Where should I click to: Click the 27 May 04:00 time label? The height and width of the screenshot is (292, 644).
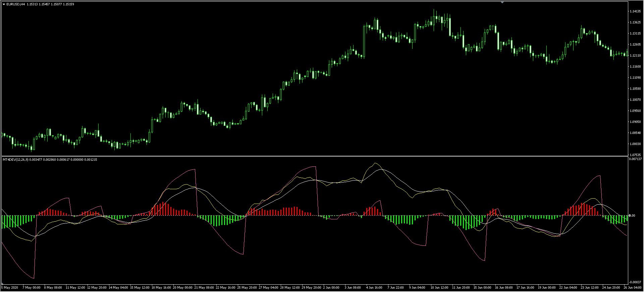pos(269,288)
